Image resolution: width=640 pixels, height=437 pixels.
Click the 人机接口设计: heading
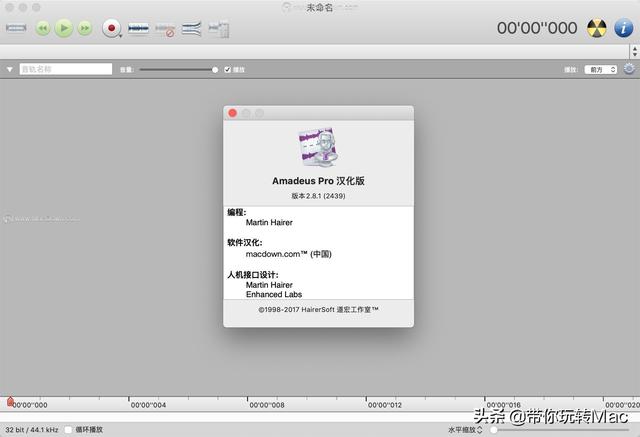click(253, 275)
